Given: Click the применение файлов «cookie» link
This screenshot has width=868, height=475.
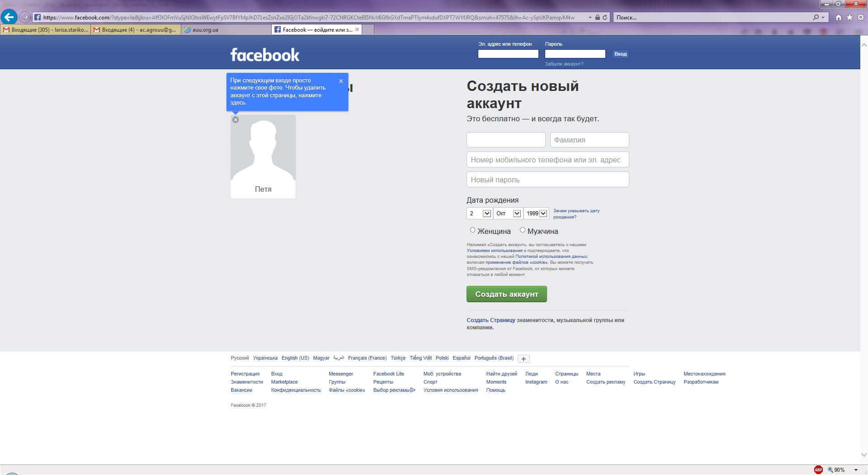Looking at the screenshot, I should click(516, 262).
